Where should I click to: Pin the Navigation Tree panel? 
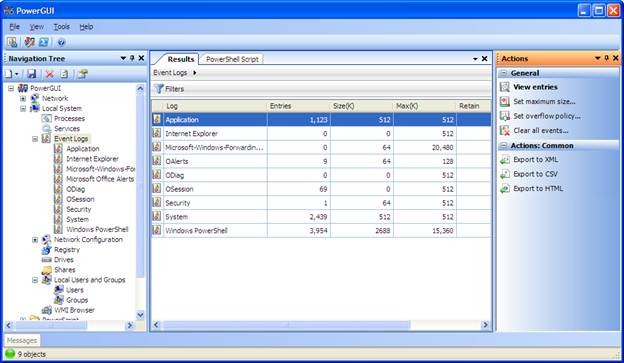click(x=132, y=58)
